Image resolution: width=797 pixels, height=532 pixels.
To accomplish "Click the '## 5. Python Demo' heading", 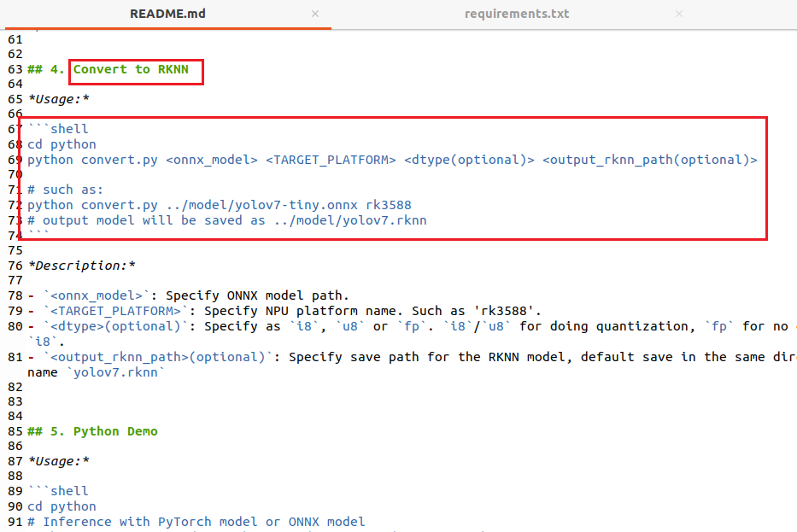I will pyautogui.click(x=92, y=431).
